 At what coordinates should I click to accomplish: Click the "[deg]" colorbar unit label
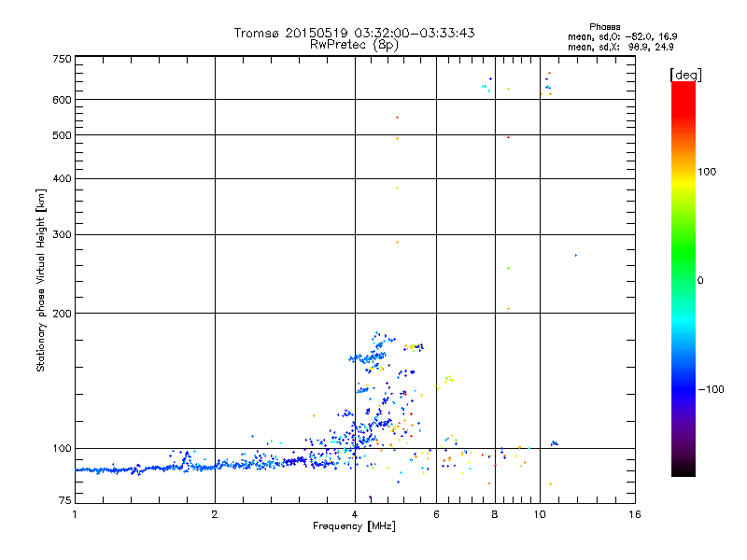pyautogui.click(x=685, y=75)
